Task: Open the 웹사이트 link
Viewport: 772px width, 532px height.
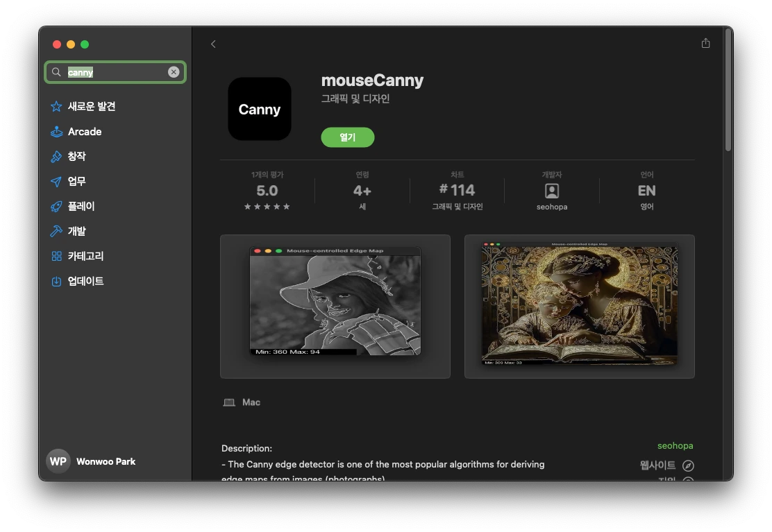Action: point(657,465)
